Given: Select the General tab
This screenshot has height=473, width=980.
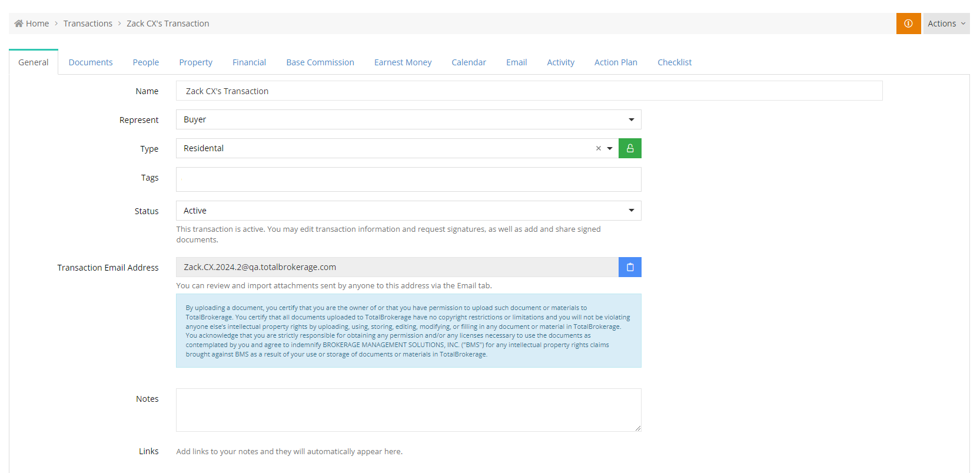Looking at the screenshot, I should (x=34, y=62).
